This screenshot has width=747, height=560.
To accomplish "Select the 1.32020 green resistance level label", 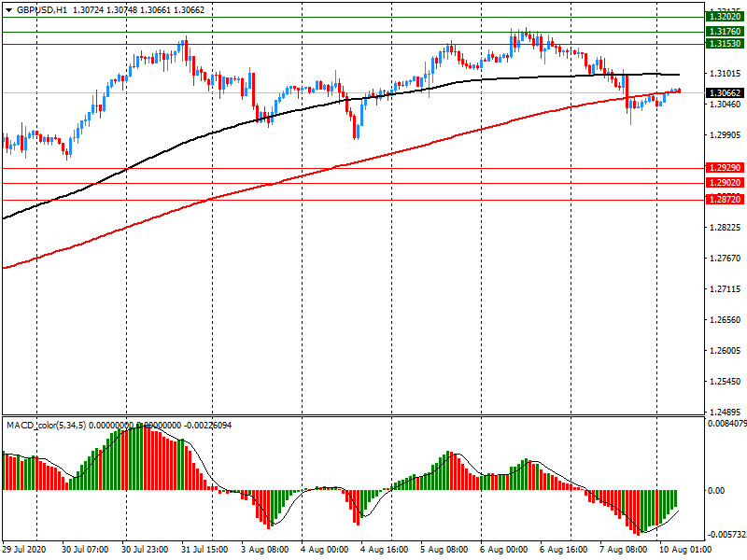I will click(x=725, y=17).
